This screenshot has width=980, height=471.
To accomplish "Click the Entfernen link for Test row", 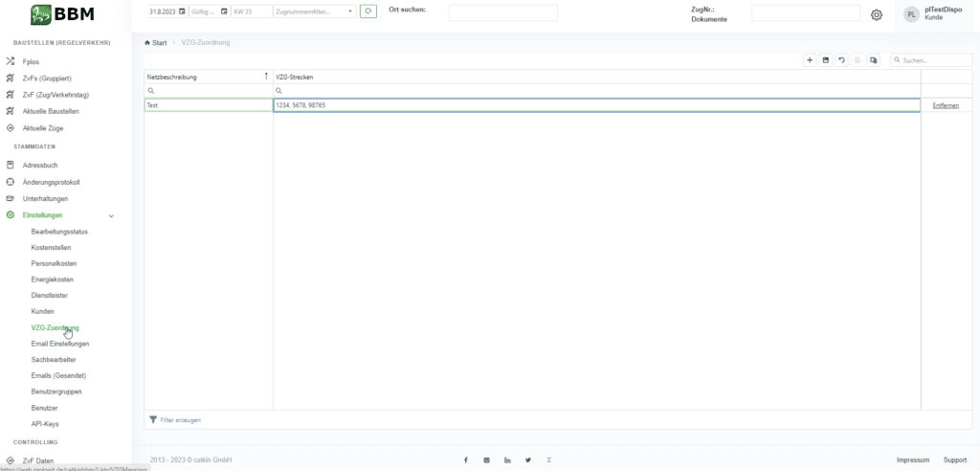I will [946, 105].
